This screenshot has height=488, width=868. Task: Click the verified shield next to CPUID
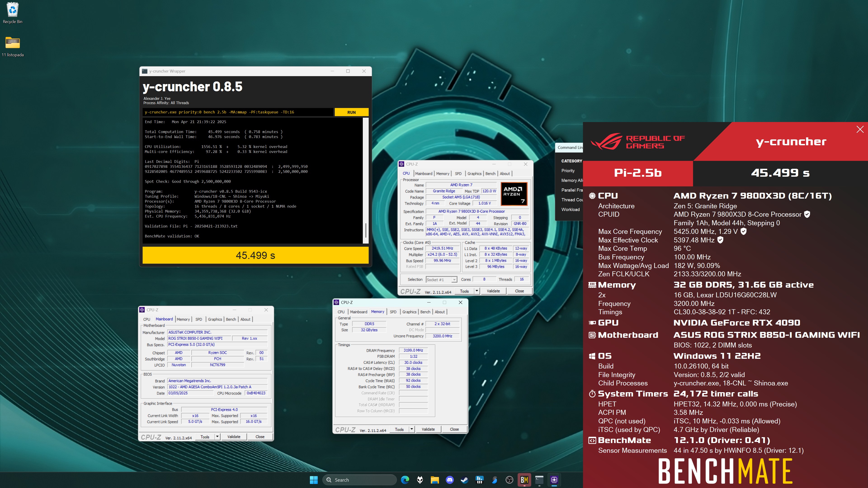point(807,214)
